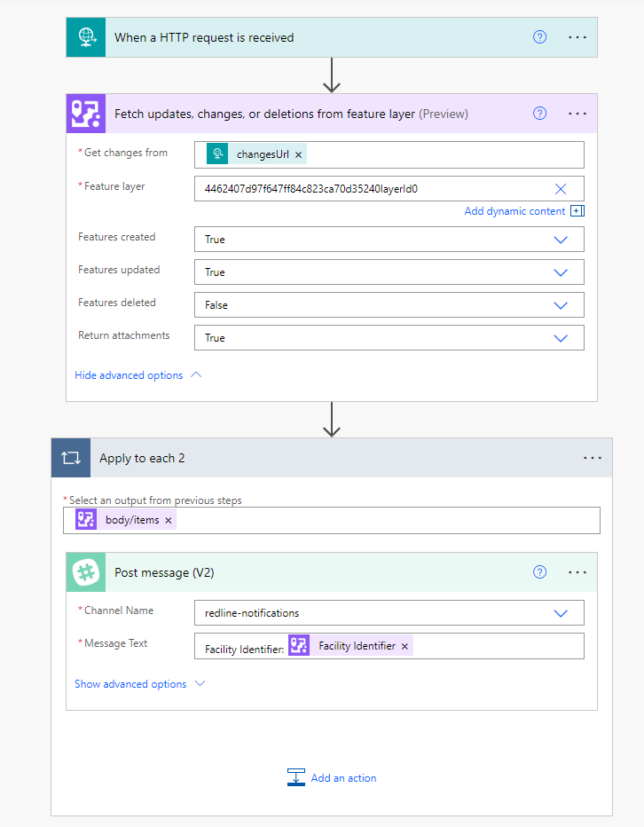Open help for HTTP request trigger
This screenshot has width=644, height=827.
click(x=539, y=37)
